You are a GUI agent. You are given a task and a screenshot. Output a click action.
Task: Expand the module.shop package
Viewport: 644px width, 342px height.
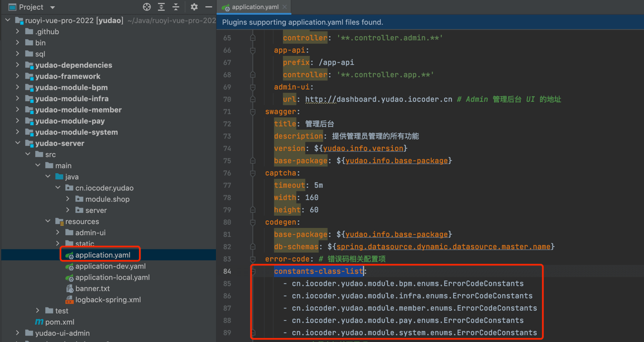click(68, 199)
